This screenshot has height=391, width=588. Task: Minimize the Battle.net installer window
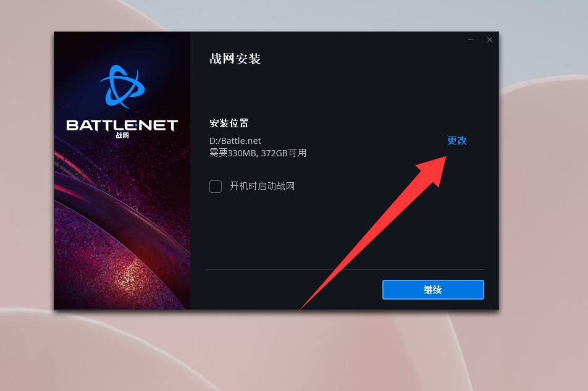point(471,40)
